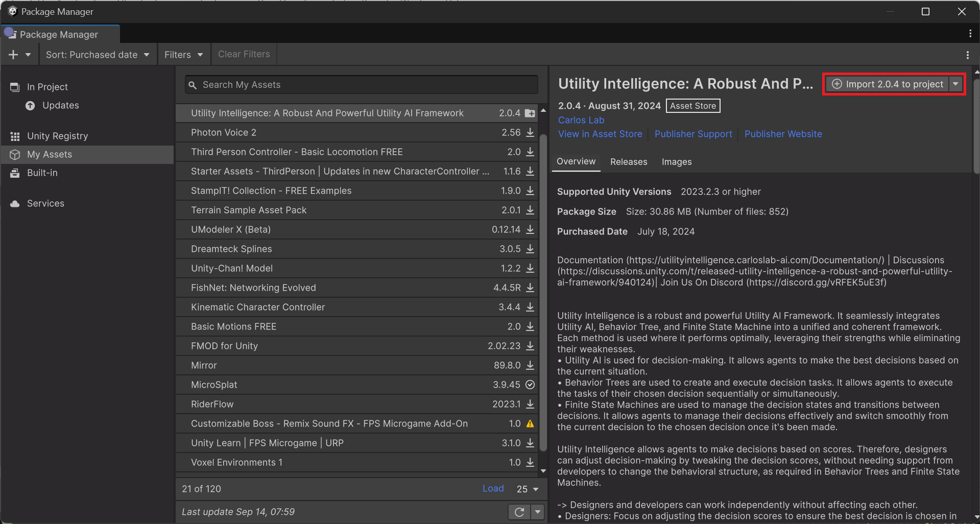Click download icon for Kinematic Character Controller
980x524 pixels.
pyautogui.click(x=530, y=307)
